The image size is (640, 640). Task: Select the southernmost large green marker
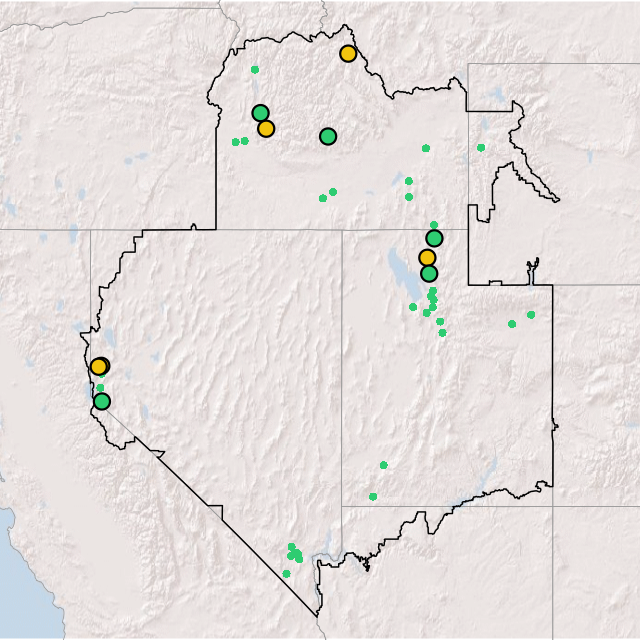click(x=102, y=402)
